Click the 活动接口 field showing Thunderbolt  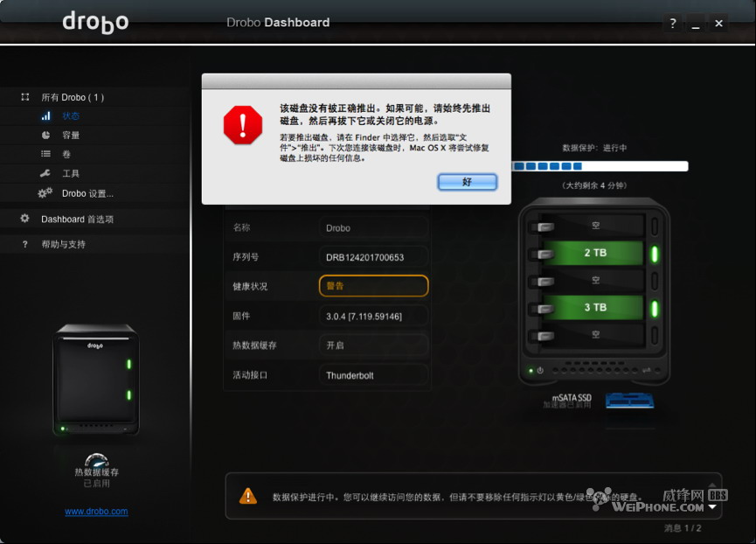(x=374, y=375)
